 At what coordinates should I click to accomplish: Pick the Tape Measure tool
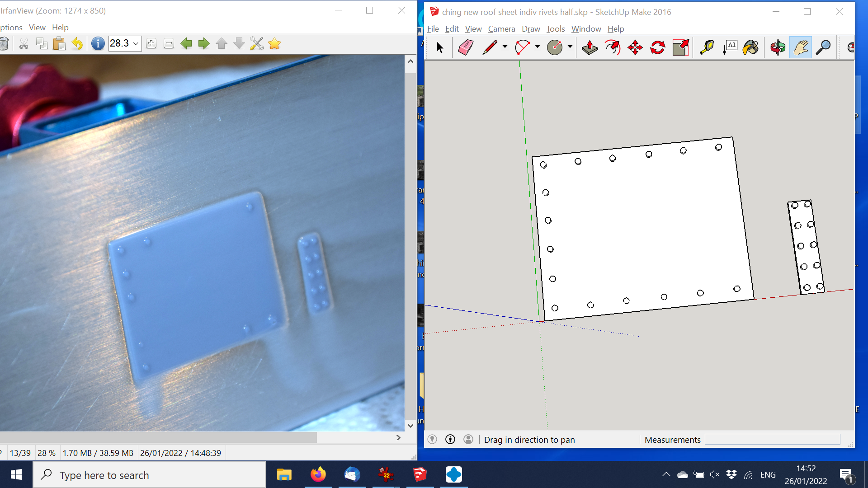click(708, 47)
